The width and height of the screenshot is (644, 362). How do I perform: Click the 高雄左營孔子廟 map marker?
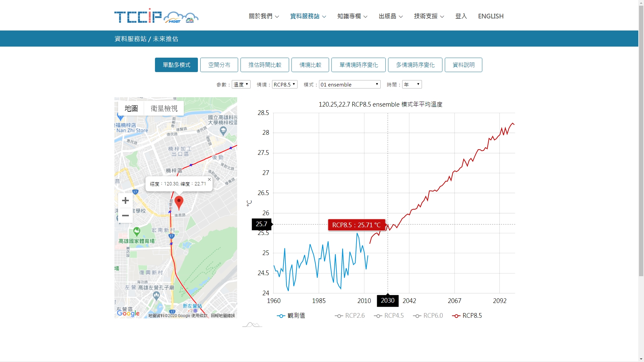156,295
